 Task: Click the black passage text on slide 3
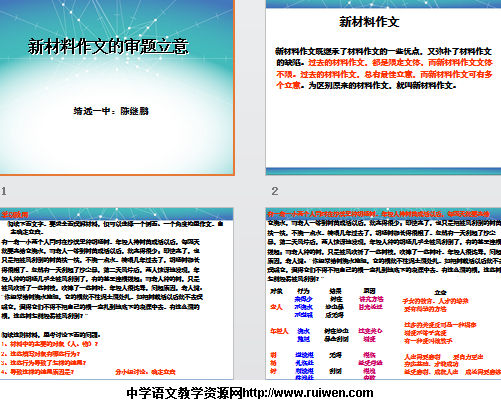(x=101, y=278)
